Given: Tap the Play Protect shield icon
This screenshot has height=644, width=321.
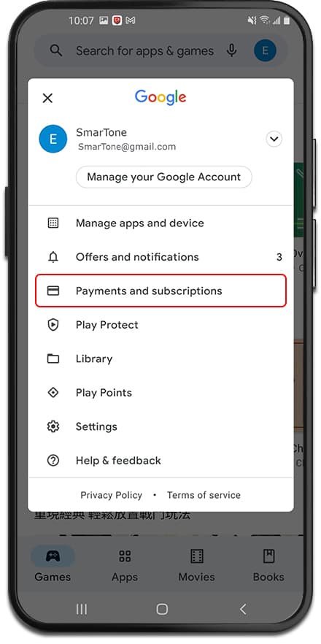Looking at the screenshot, I should click(53, 325).
